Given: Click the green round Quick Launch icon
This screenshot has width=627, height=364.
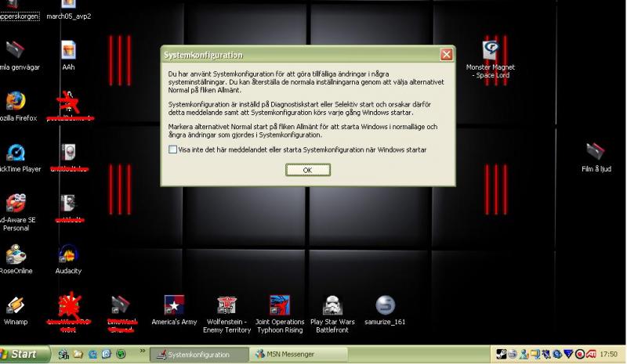Looking at the screenshot, I should point(121,354).
